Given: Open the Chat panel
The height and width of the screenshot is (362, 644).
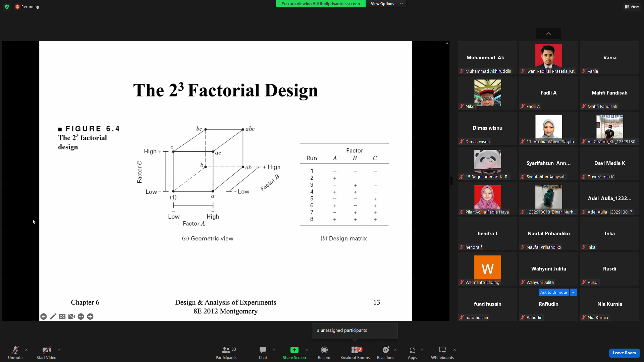Looking at the screenshot, I should [x=263, y=353].
